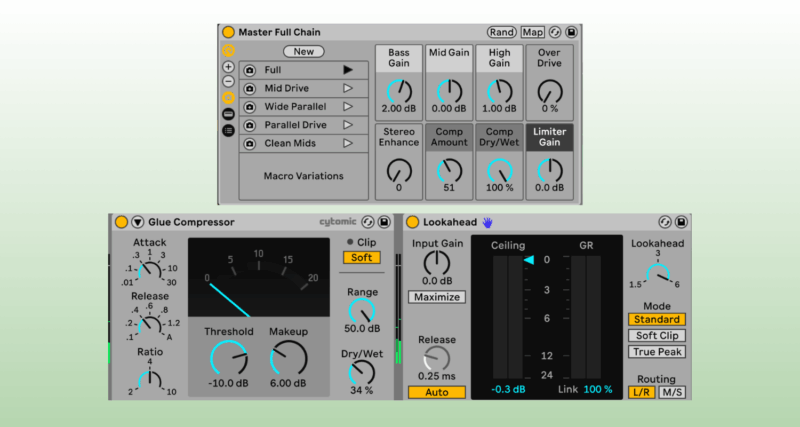Click the -0.3 dB ceiling value
800x427 pixels.
tap(508, 389)
